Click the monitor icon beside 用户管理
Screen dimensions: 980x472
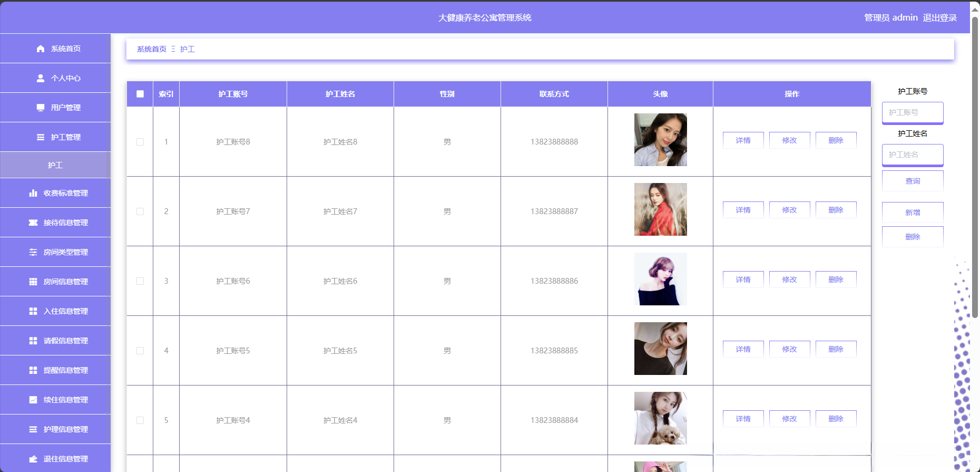pos(41,108)
